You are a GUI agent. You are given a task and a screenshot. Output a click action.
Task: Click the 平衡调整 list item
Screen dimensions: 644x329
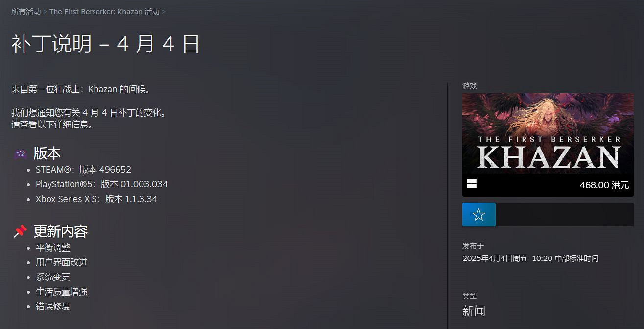click(x=53, y=248)
